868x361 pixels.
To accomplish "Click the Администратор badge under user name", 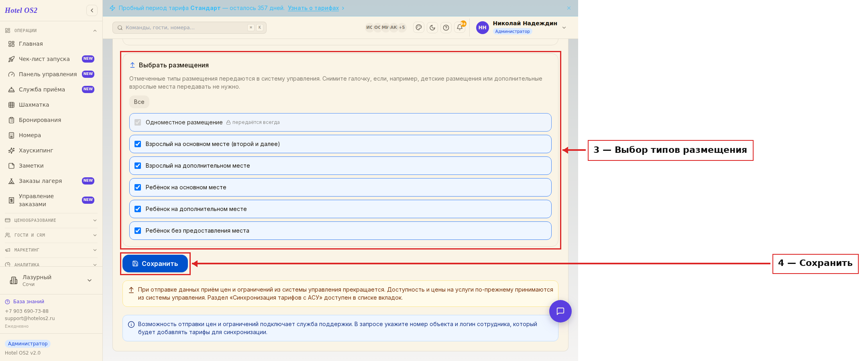I will coord(512,31).
